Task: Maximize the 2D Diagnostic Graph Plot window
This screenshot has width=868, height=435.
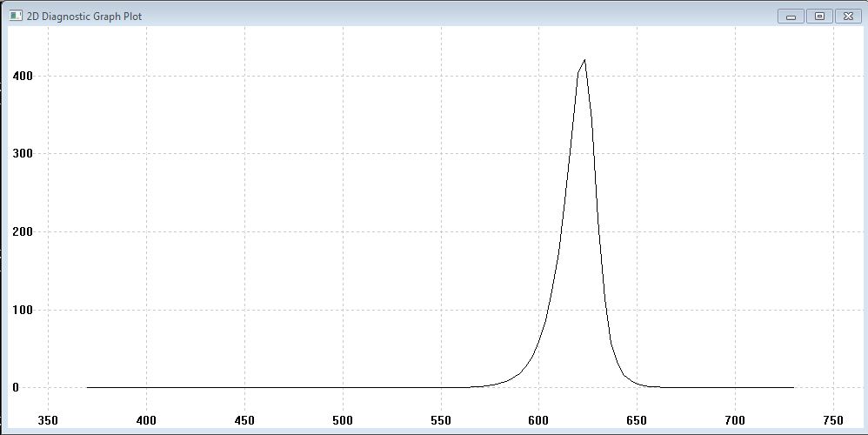Action: point(820,16)
